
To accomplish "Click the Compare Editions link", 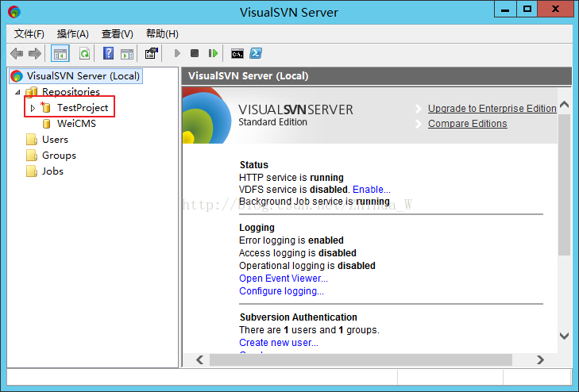I will (468, 124).
